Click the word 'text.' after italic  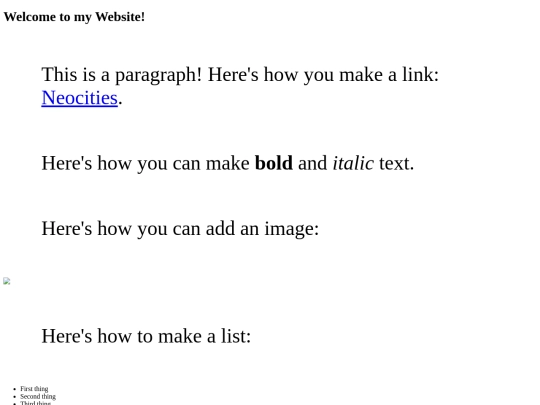click(396, 163)
